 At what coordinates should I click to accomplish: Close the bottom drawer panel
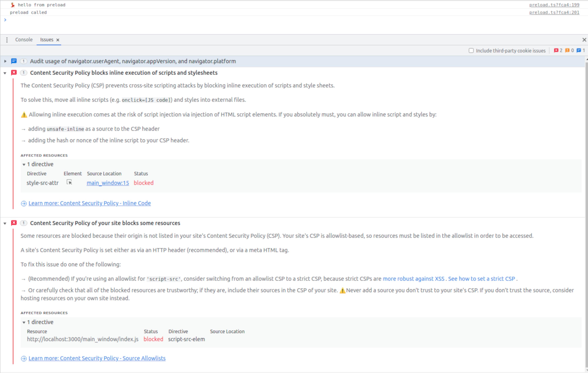[x=584, y=40]
